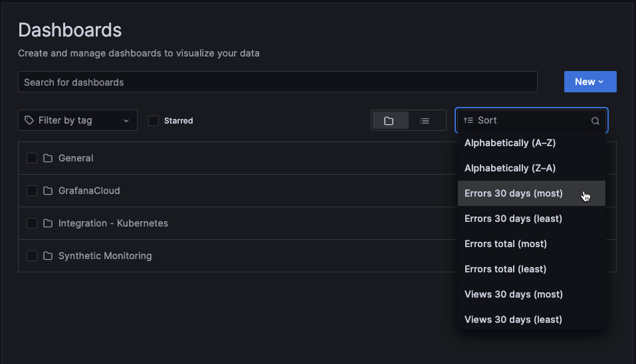Click the Integration - Kubernetes folder icon
This screenshot has height=364, width=636.
pyautogui.click(x=48, y=223)
